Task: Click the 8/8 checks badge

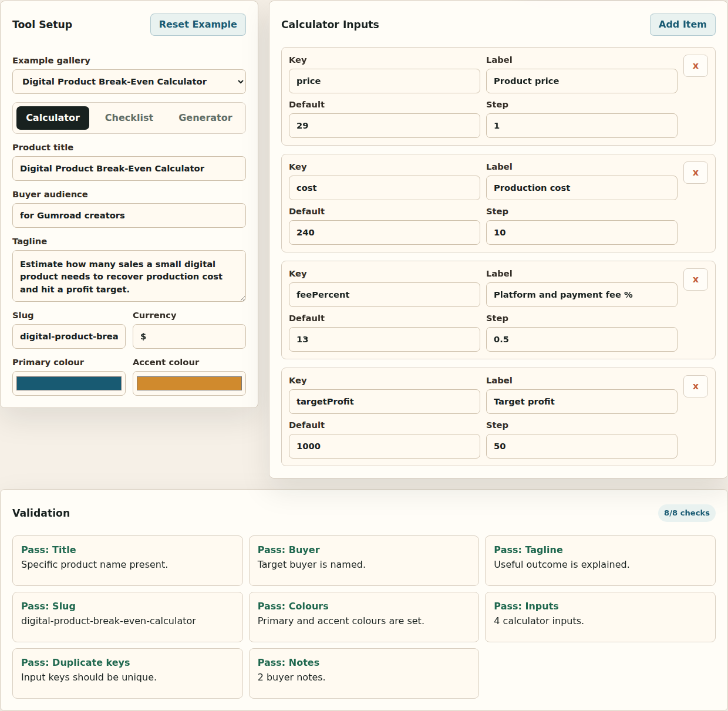Action: 687,513
